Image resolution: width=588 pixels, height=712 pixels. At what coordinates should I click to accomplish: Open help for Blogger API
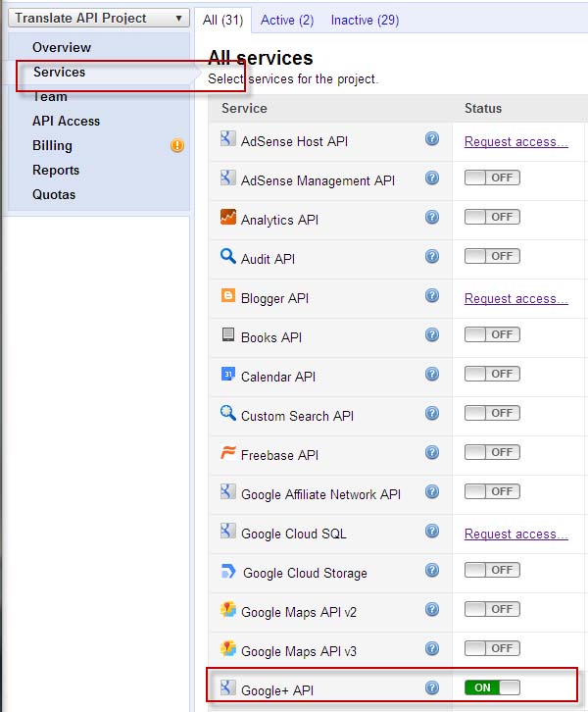pos(432,295)
